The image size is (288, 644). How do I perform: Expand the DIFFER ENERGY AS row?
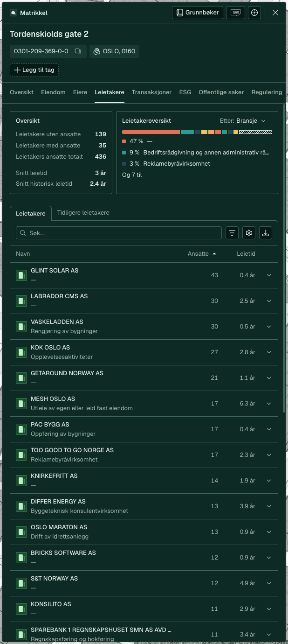point(269,506)
